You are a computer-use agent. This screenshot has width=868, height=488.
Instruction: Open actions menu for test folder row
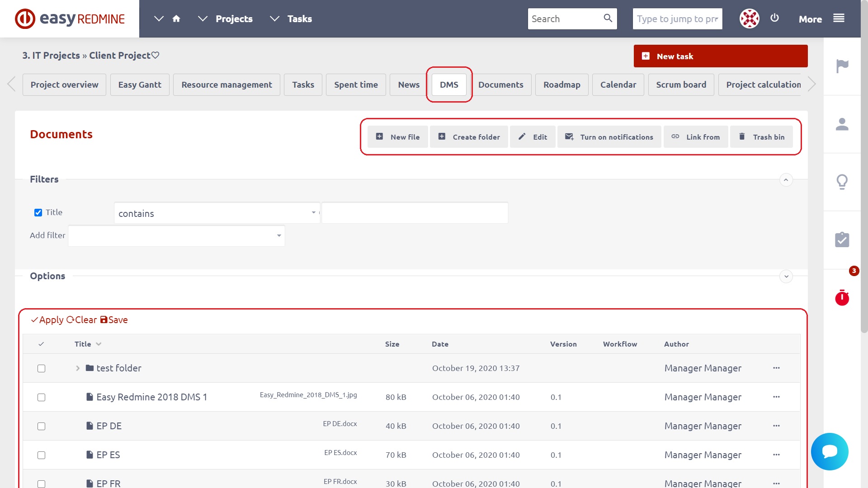click(x=776, y=368)
